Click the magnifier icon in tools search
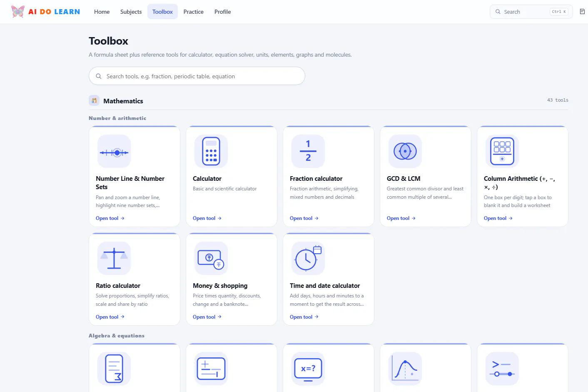The height and width of the screenshot is (392, 588). pos(99,76)
